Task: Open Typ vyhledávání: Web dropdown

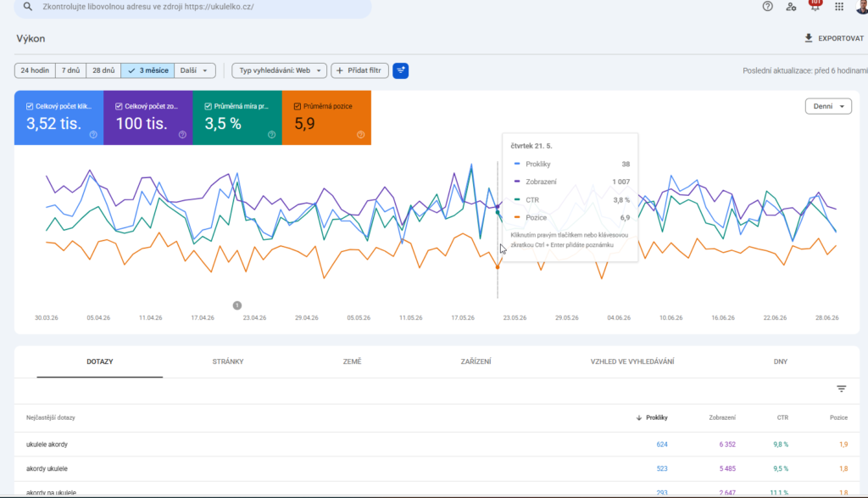Action: [x=280, y=70]
